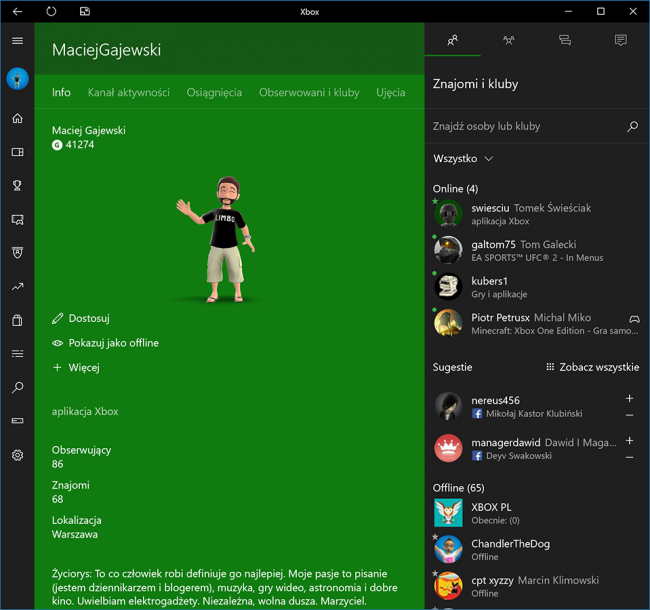The height and width of the screenshot is (610, 650).
Task: Click the MaciejGajewski gamertag heading
Action: 107,50
